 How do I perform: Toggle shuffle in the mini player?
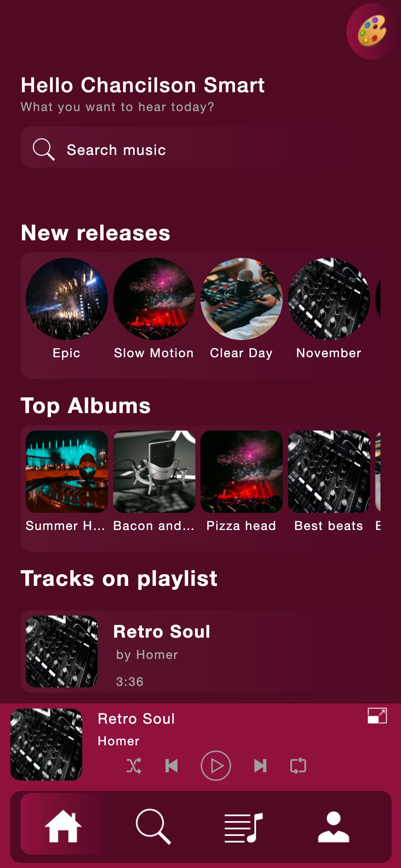tap(134, 765)
